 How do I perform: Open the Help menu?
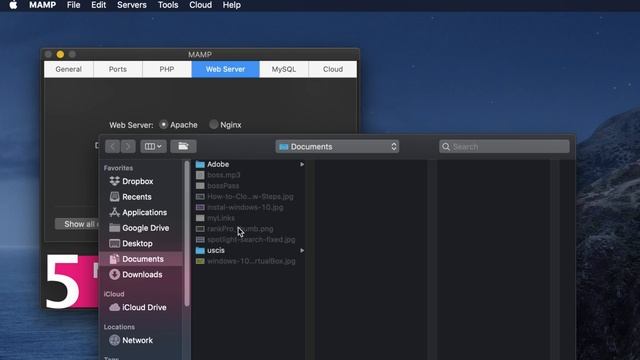click(x=231, y=5)
